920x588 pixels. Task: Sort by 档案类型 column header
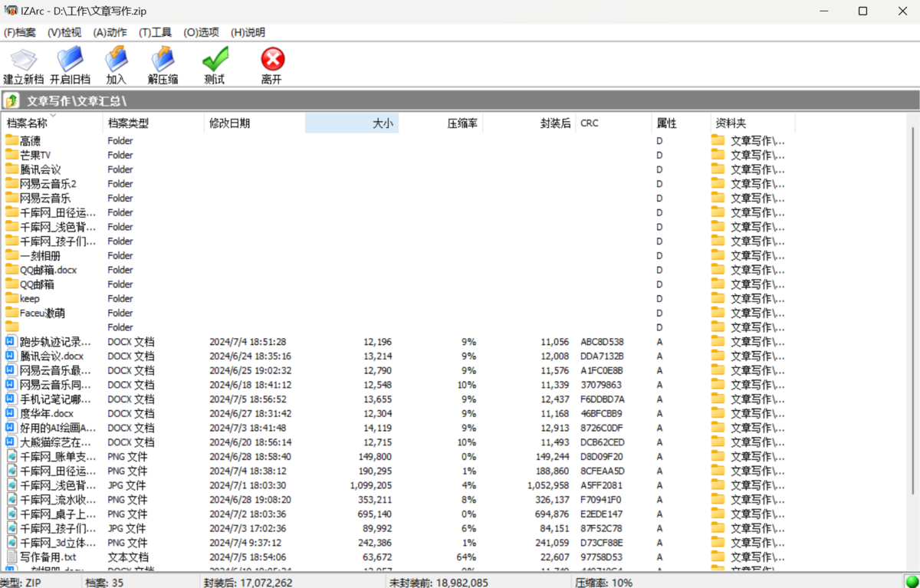pyautogui.click(x=153, y=123)
